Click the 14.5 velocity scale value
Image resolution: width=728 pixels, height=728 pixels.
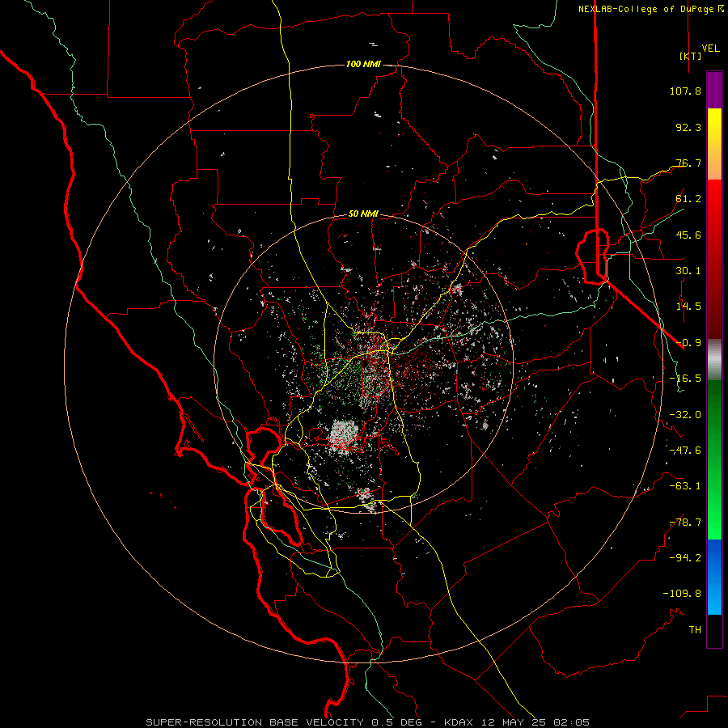[x=688, y=307]
